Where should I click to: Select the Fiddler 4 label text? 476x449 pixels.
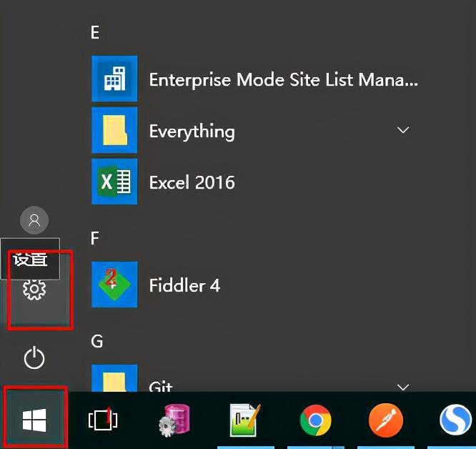184,285
